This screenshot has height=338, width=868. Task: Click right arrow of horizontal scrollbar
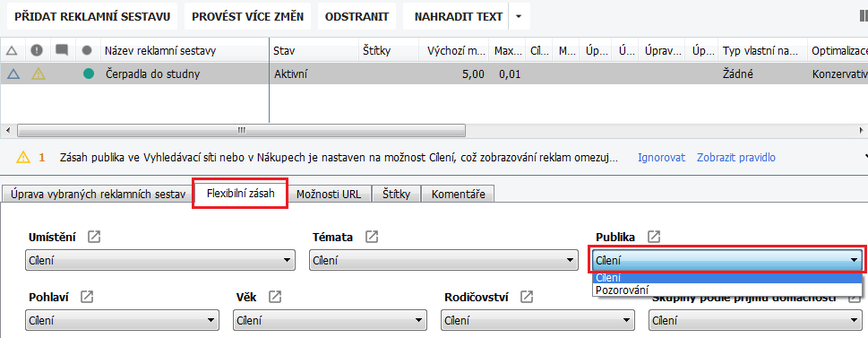coord(862,130)
